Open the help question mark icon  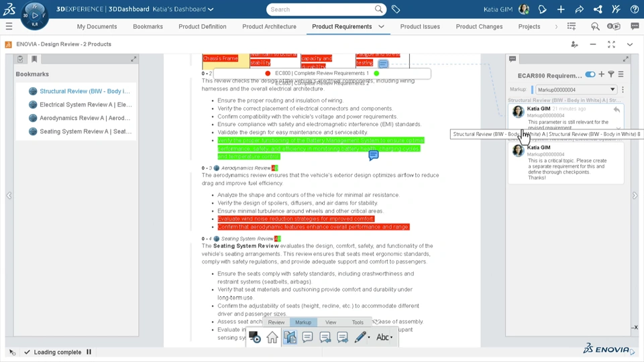point(635,9)
